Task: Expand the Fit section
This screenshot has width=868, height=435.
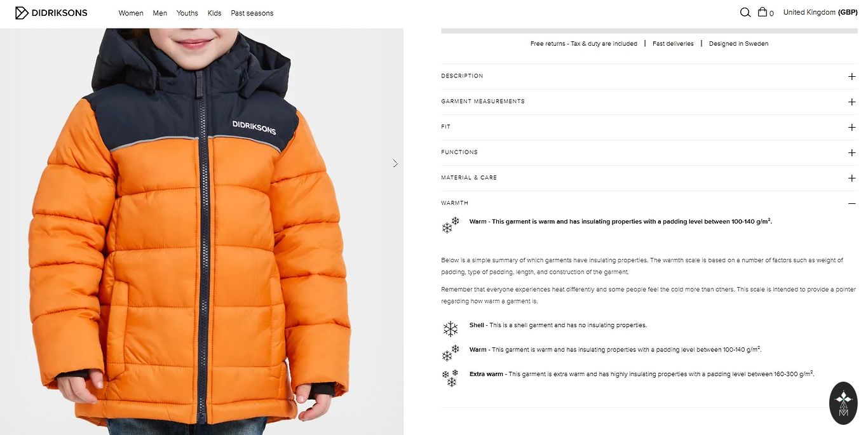Action: coord(649,127)
